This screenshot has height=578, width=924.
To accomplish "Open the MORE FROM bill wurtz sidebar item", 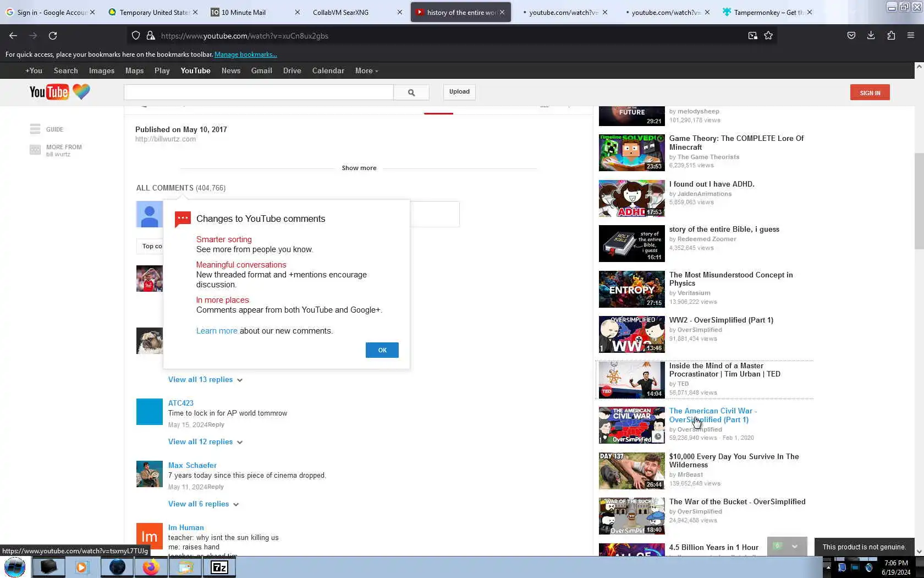I will pyautogui.click(x=56, y=150).
